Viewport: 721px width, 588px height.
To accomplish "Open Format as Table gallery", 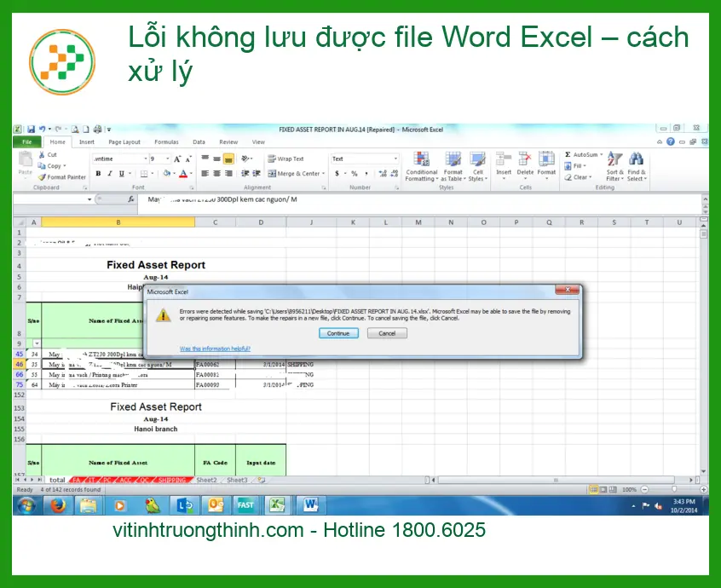I will point(453,166).
